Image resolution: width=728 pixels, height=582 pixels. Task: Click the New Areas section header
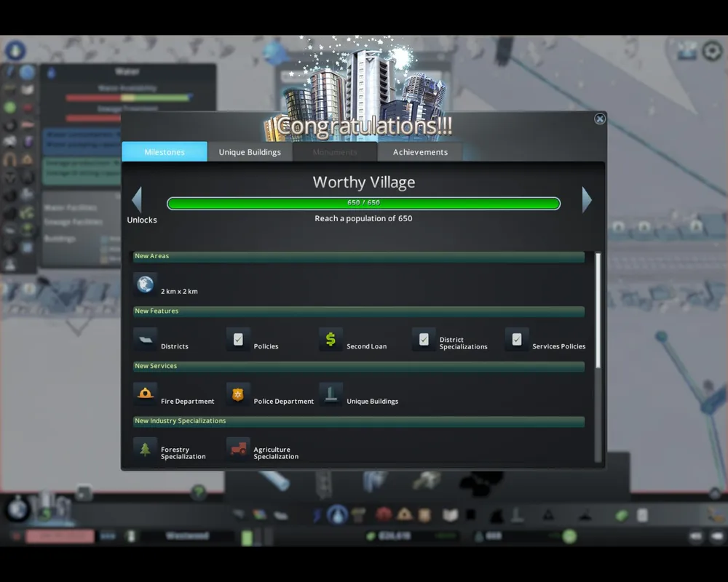point(358,257)
